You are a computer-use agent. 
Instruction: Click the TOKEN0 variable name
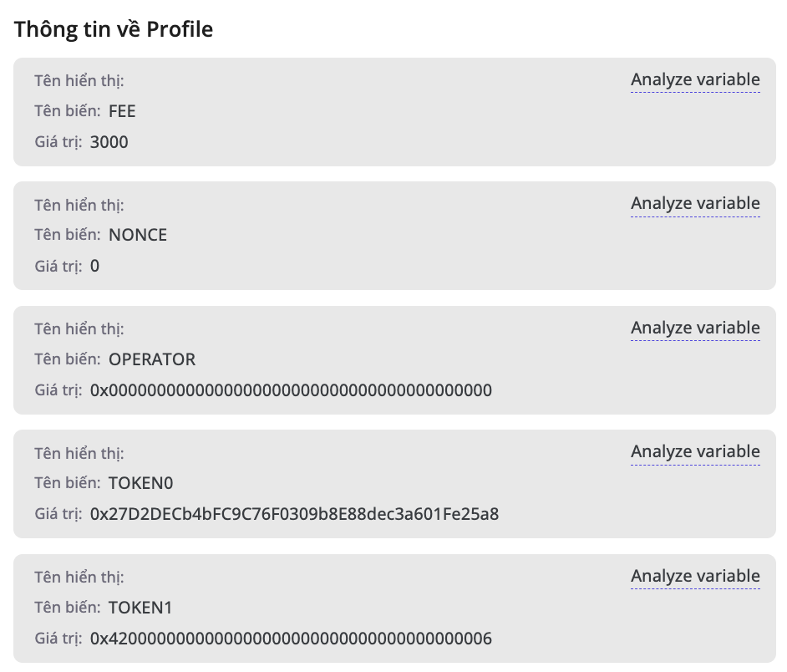point(141,483)
